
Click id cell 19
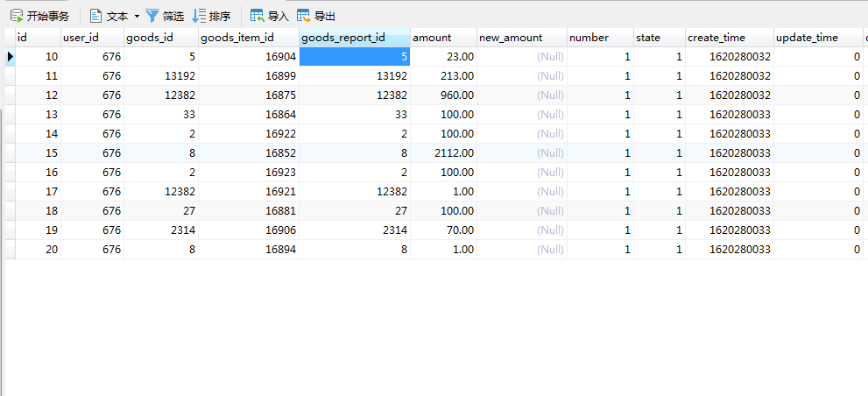point(39,230)
